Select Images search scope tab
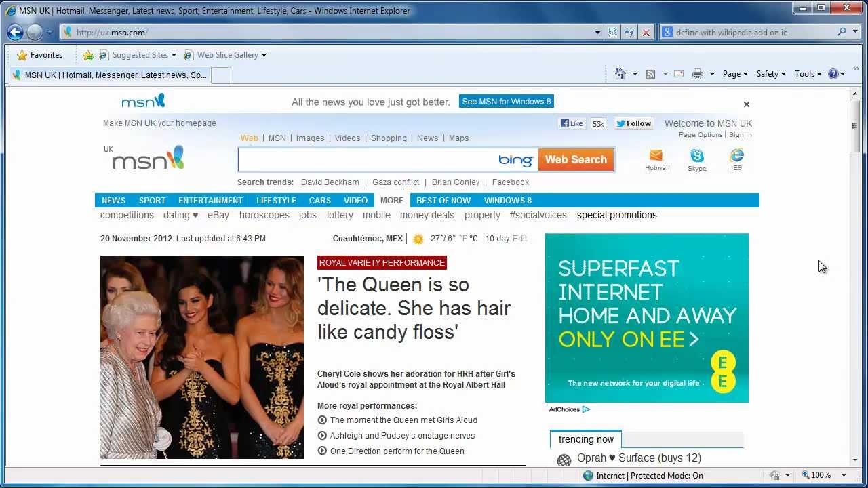Viewport: 868px width, 488px height. [311, 138]
